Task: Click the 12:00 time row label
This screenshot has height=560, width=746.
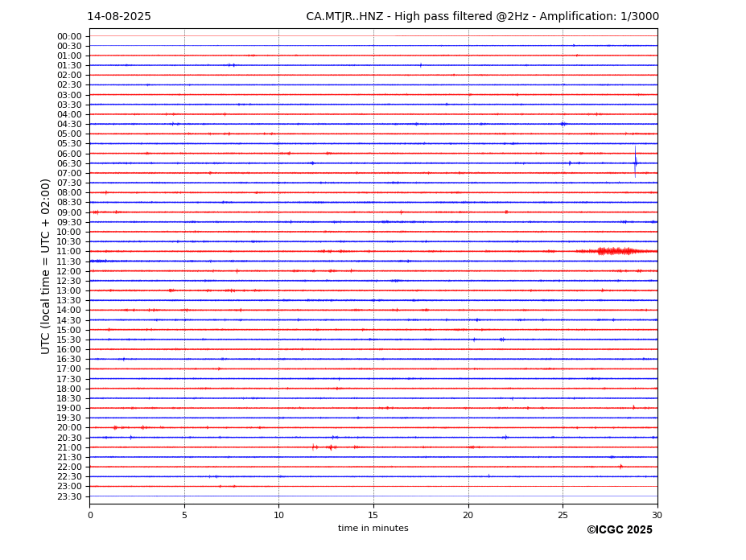Action: (69, 271)
